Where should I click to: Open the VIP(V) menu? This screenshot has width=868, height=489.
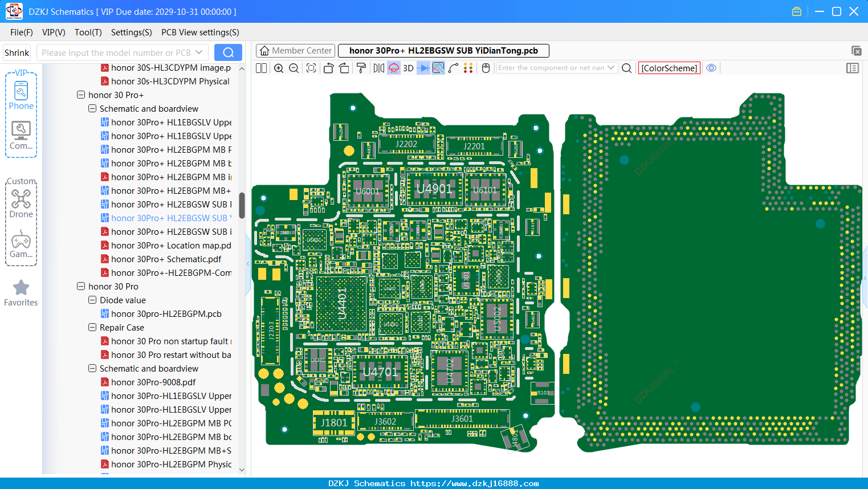[54, 32]
